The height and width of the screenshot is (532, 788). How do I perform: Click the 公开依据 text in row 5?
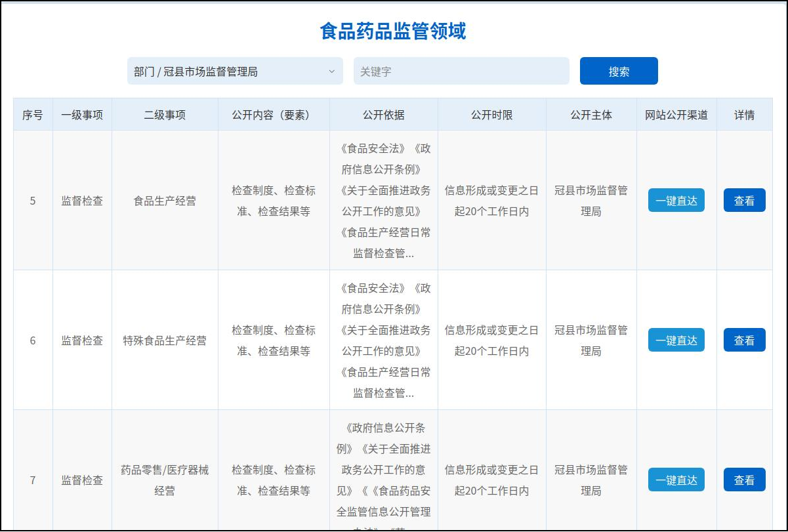(384, 201)
